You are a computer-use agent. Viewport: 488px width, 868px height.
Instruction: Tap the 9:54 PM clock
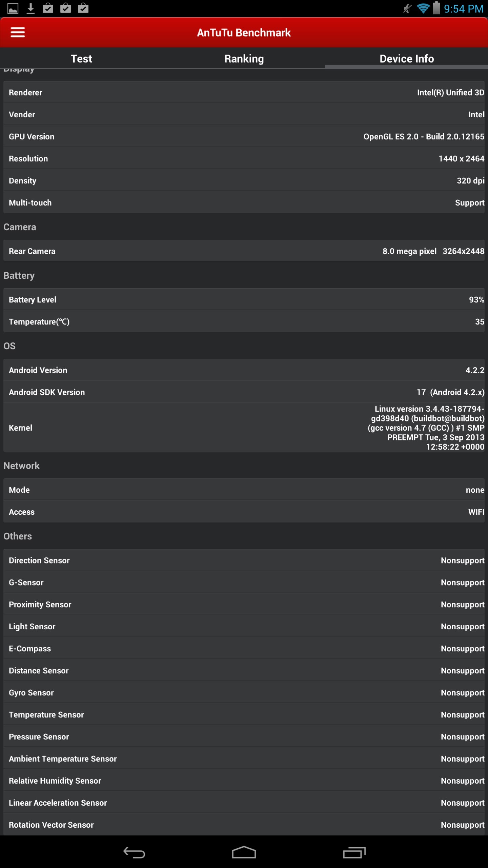point(464,9)
